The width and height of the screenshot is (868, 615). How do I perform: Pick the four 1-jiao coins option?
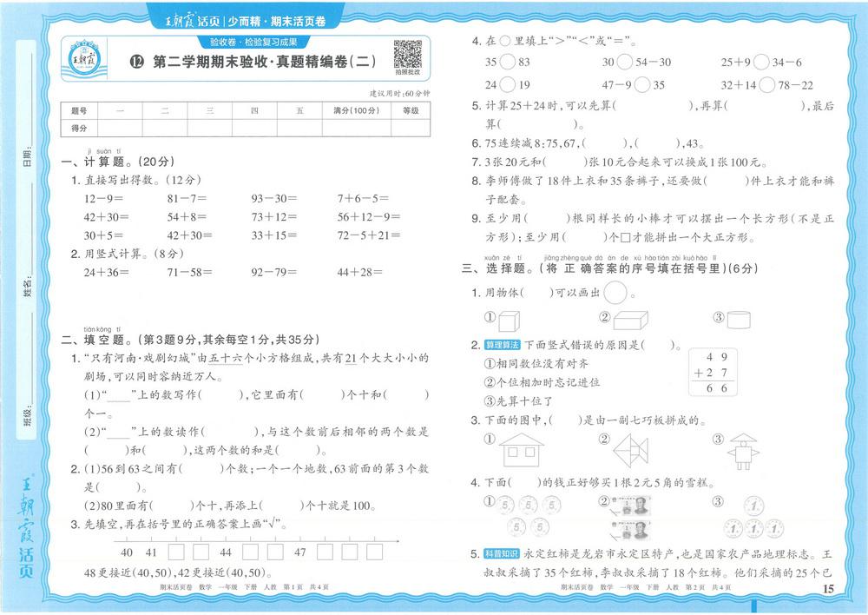(754, 518)
